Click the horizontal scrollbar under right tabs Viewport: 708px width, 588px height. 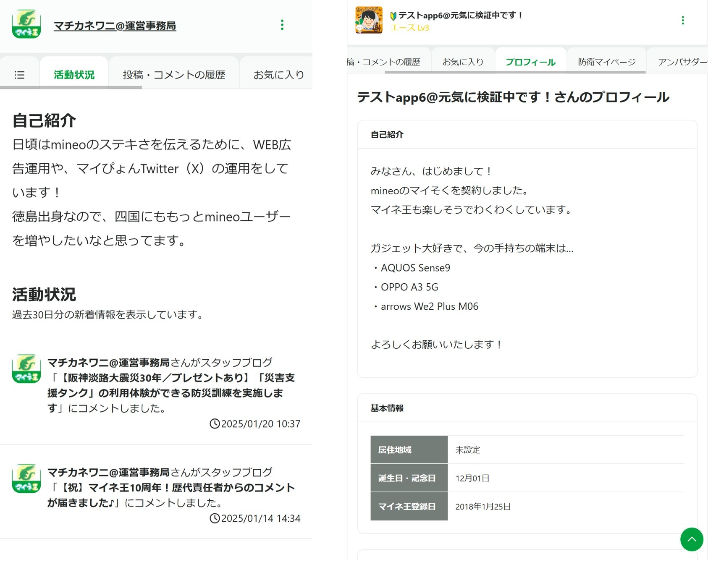(x=514, y=72)
